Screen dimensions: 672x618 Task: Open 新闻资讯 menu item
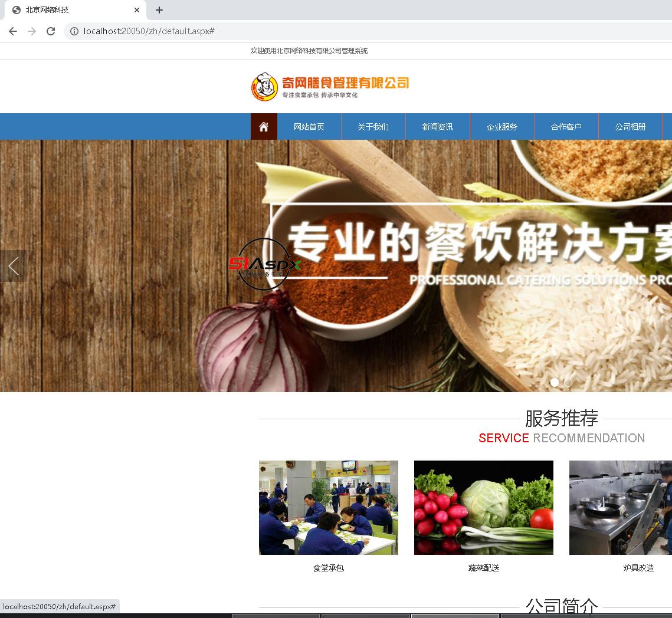(x=438, y=127)
